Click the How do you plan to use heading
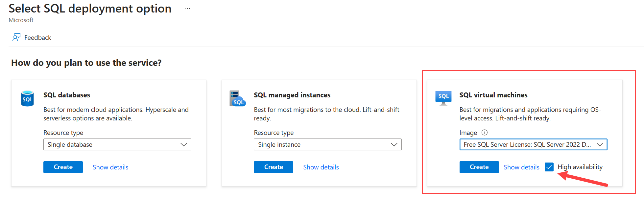This screenshot has width=644, height=203. (x=86, y=63)
